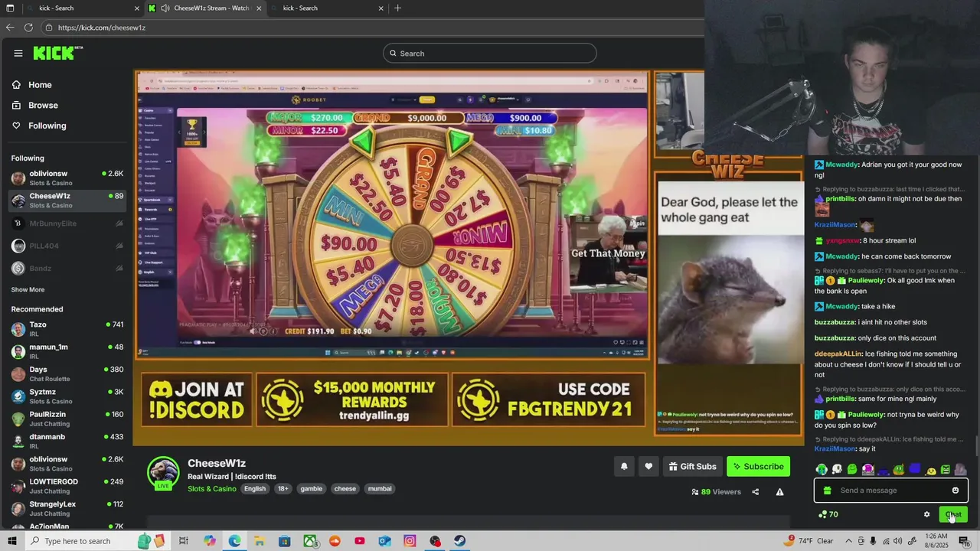Switch to third 'kick - Search' tab
Viewport: 980px width, 551px height.
328,8
